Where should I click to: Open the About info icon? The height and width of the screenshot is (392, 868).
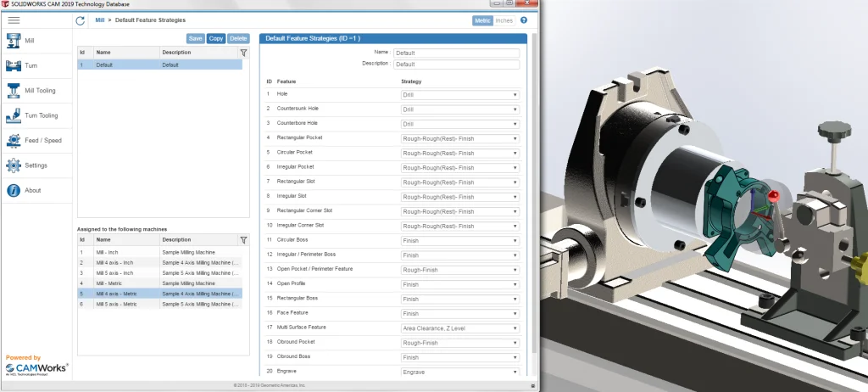tap(14, 190)
